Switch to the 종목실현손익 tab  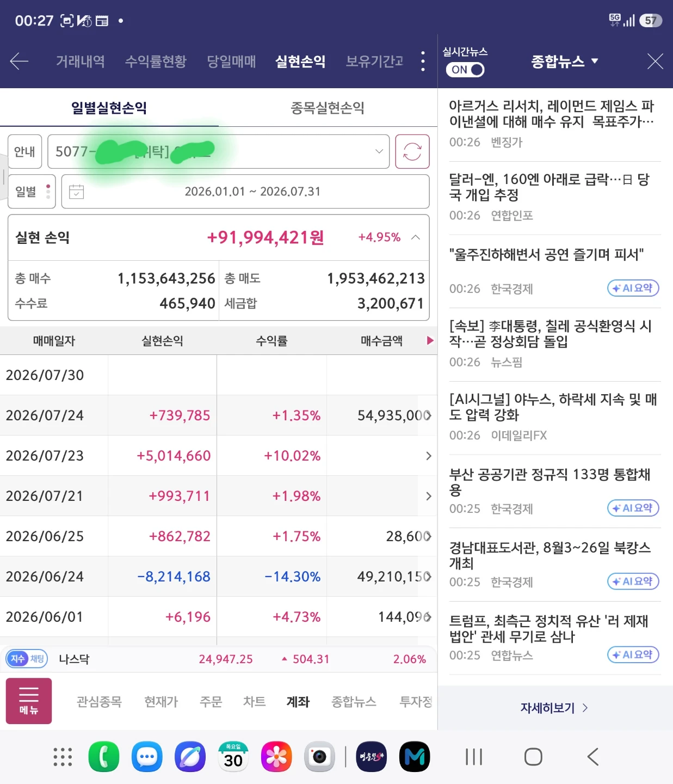coord(328,108)
